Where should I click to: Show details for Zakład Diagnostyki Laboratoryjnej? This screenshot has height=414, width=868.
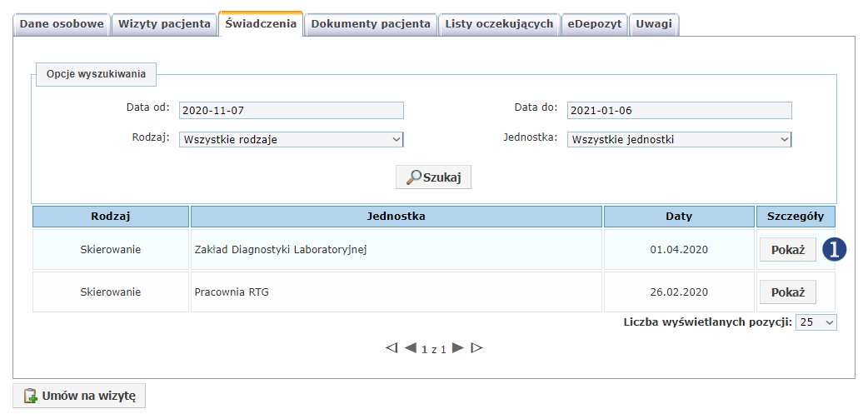tap(787, 250)
